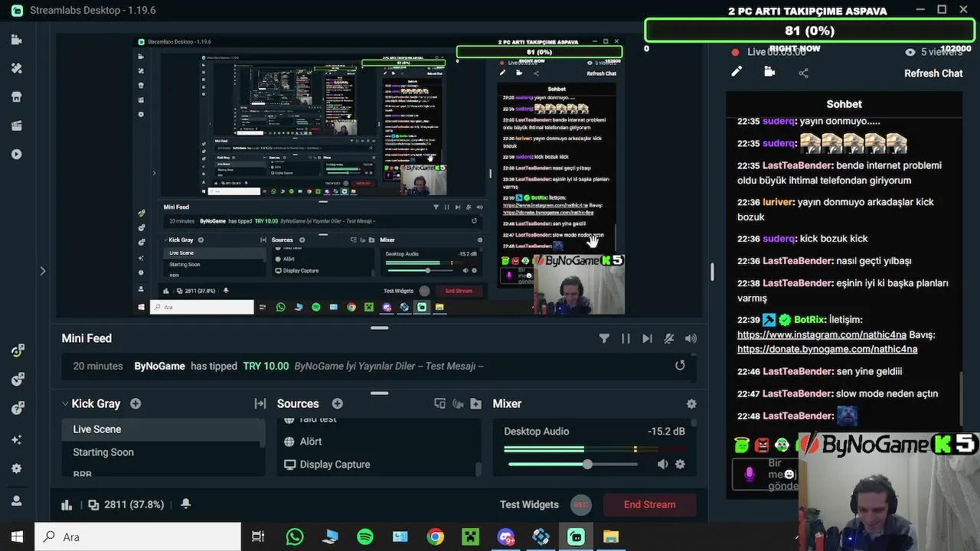The height and width of the screenshot is (551, 980).
Task: Skip the current alert in Mini Feed
Action: point(647,338)
